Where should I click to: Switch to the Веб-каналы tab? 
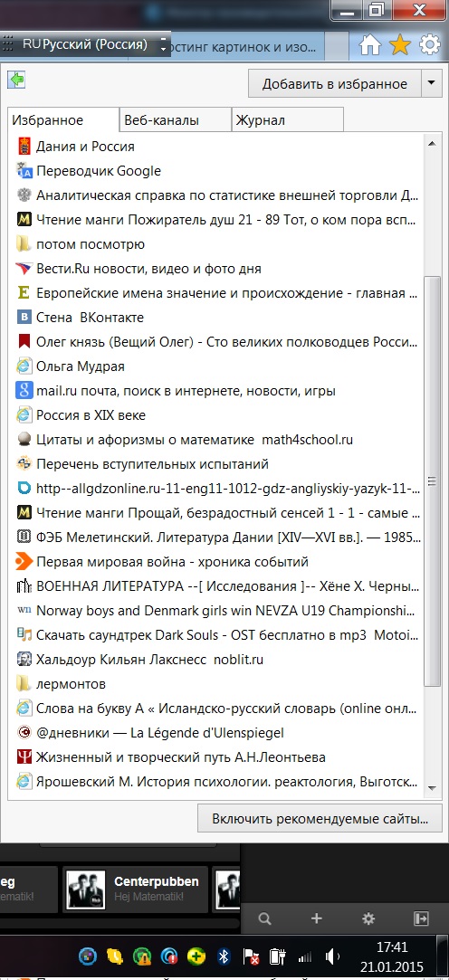pyautogui.click(x=175, y=120)
